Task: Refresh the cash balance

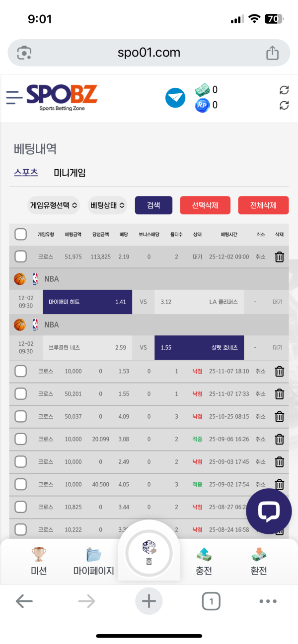Action: 284,90
